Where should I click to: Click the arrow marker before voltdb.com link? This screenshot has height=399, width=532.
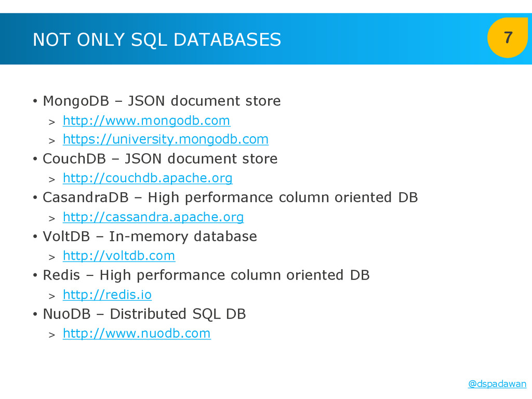point(51,257)
